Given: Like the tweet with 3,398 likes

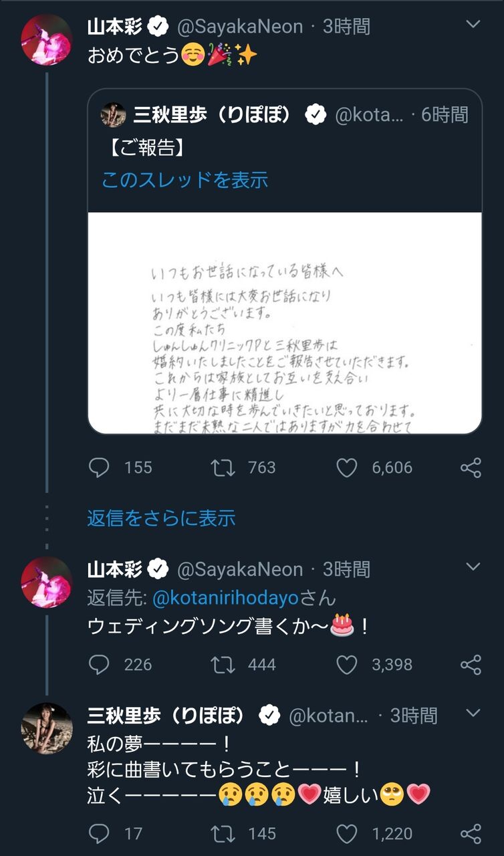Looking at the screenshot, I should (346, 664).
